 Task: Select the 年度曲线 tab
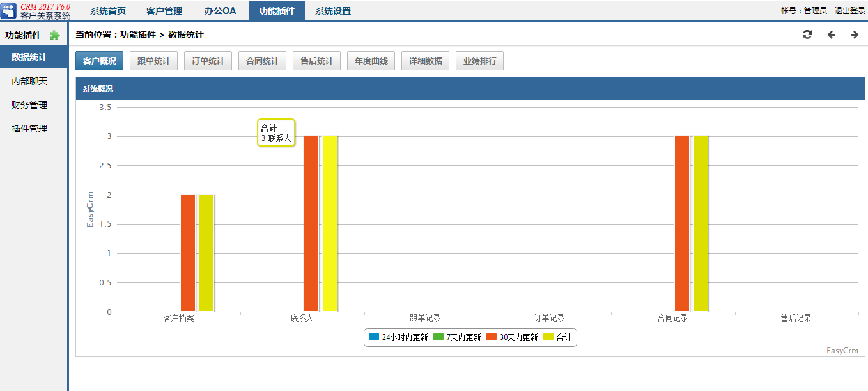371,61
